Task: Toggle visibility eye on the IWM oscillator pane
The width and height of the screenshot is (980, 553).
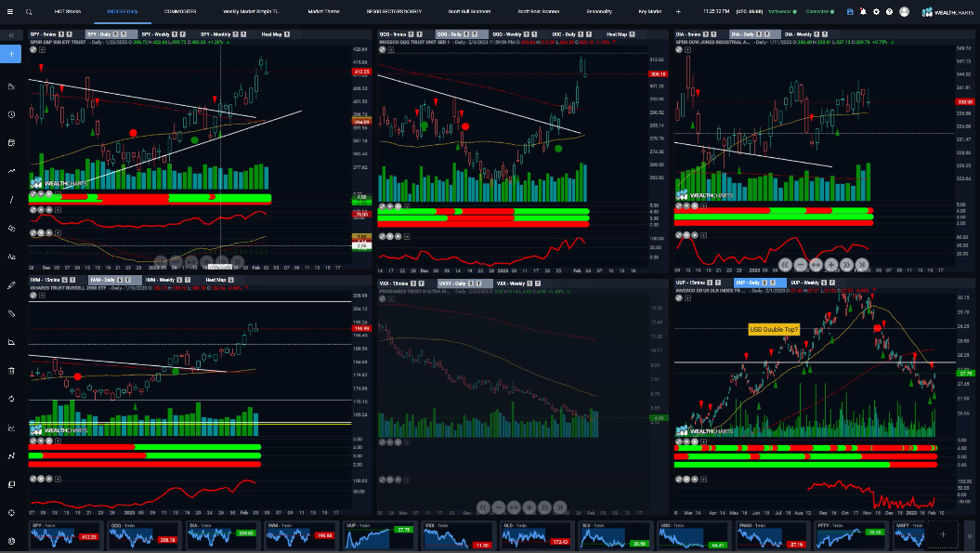Action: tap(33, 479)
